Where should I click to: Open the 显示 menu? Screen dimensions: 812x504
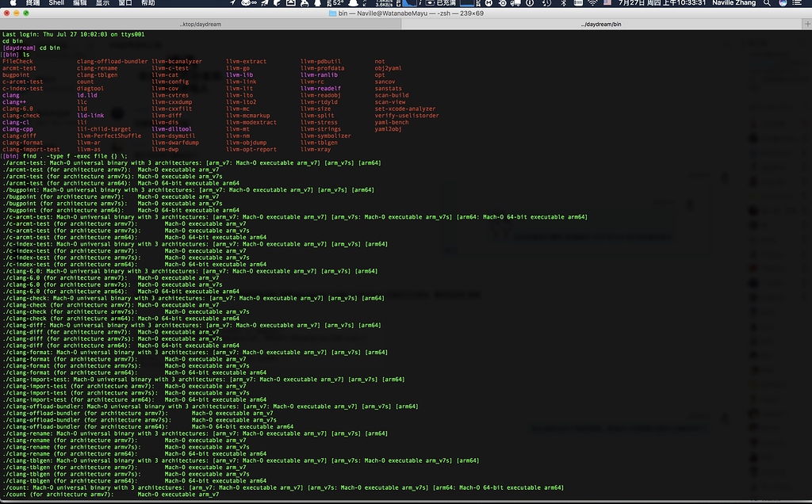pos(103,4)
